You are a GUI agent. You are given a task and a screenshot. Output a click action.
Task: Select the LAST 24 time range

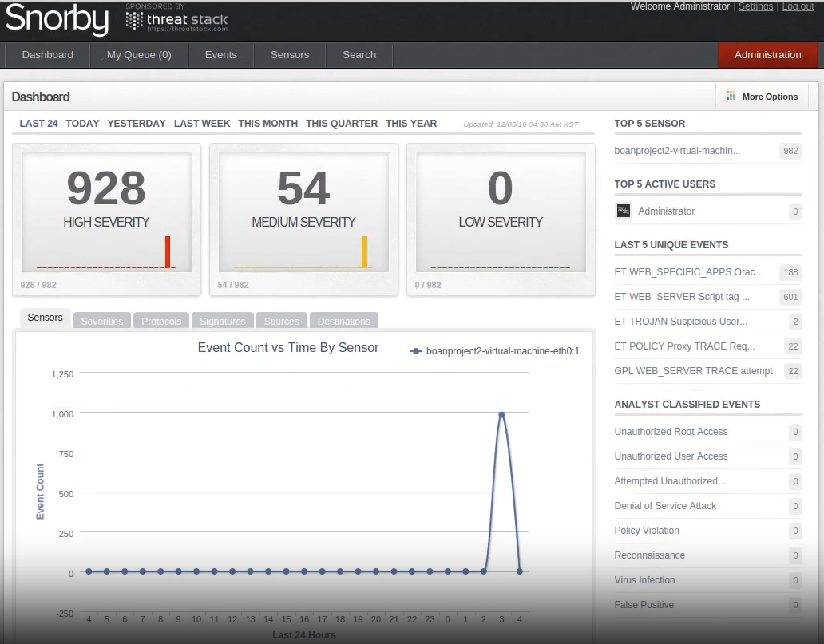(38, 124)
